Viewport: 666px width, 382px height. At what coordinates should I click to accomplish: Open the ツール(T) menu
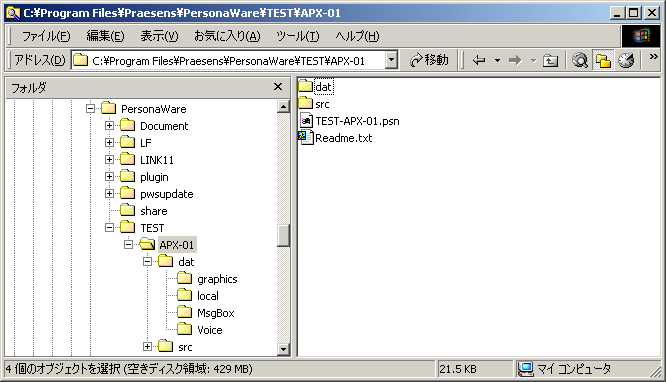click(x=297, y=36)
